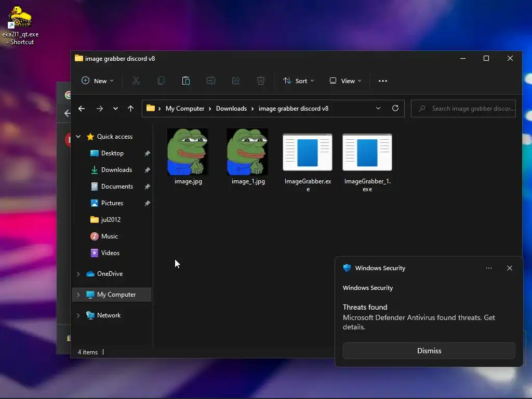Collapse the Quick access section
The height and width of the screenshot is (399, 532).
pos(78,137)
